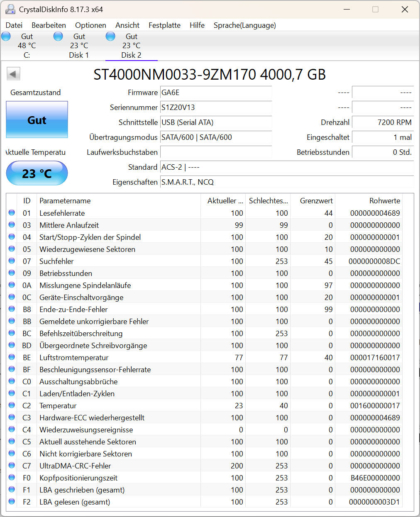
Task: Click the Übertragungsmodus field SATA/600
Action: pos(216,137)
